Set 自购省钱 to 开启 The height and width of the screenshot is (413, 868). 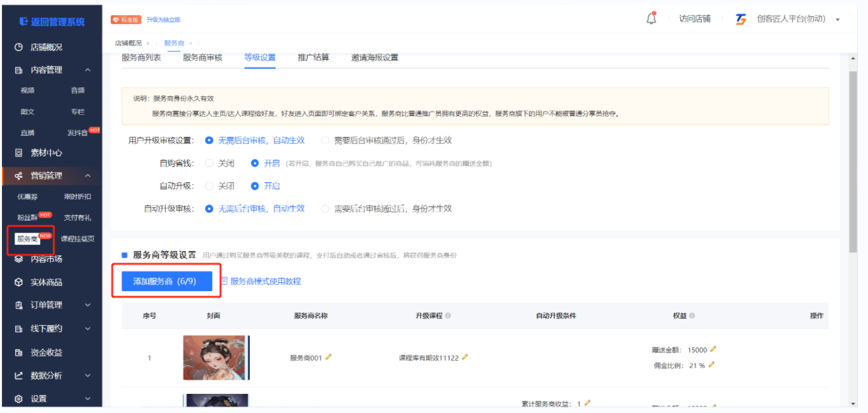coord(255,163)
